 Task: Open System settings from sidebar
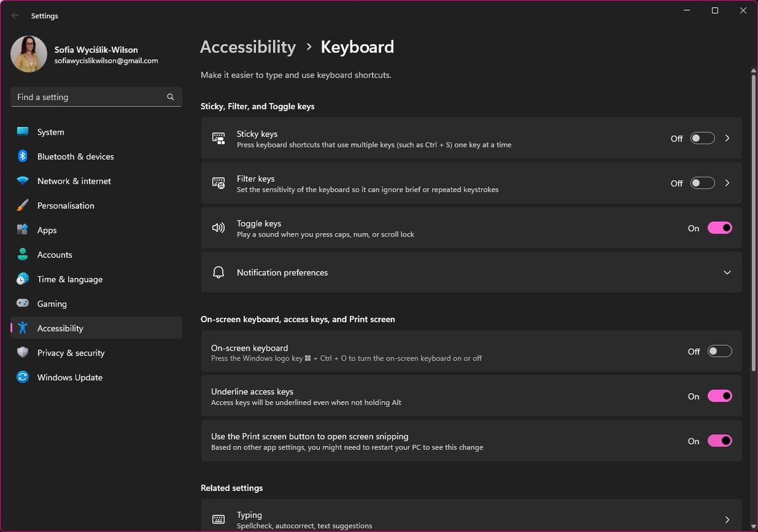click(x=50, y=132)
